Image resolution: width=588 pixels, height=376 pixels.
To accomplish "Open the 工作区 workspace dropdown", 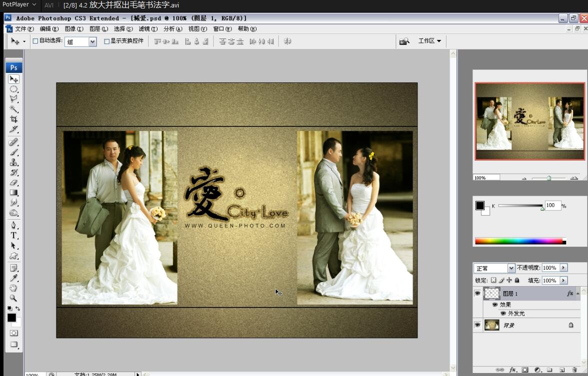I will point(430,41).
